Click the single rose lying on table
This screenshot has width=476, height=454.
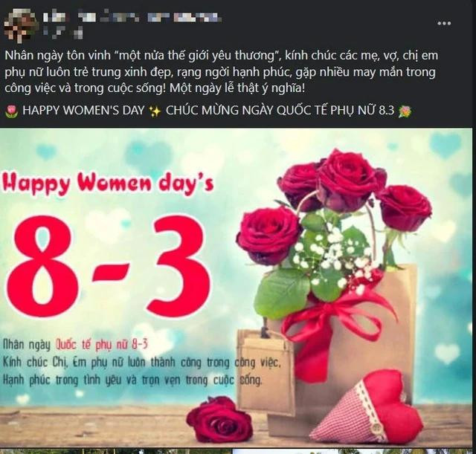[x=219, y=420]
